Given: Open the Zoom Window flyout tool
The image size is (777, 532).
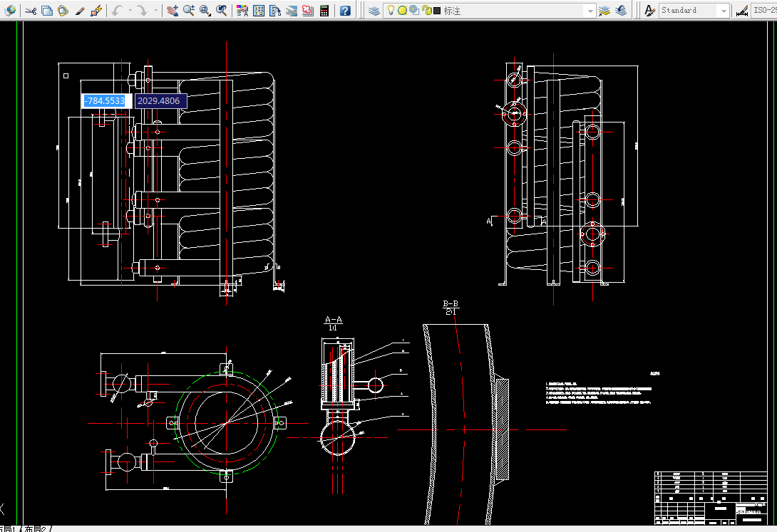Looking at the screenshot, I should pos(205,11).
